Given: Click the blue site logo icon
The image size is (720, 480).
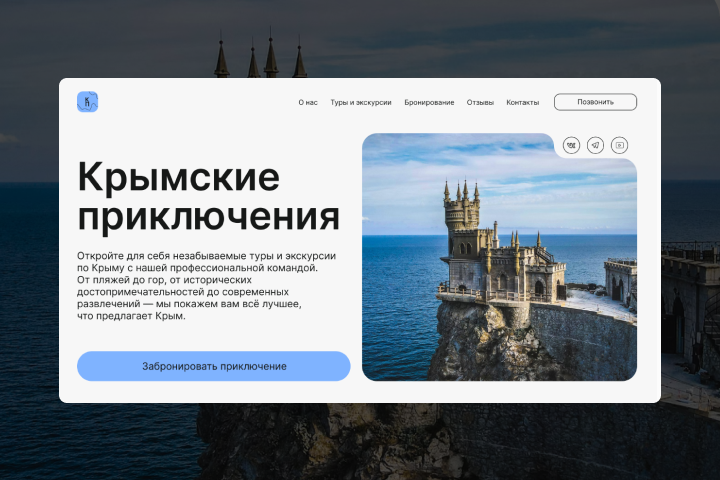Looking at the screenshot, I should [x=87, y=102].
